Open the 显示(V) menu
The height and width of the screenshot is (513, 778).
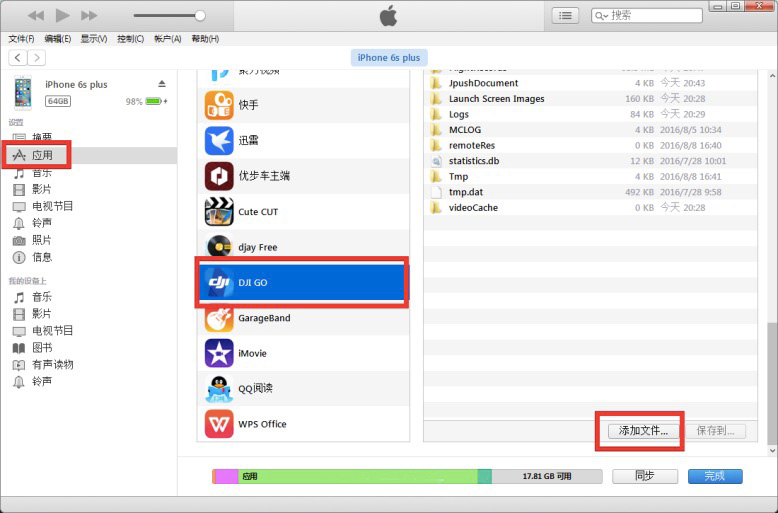click(x=94, y=39)
